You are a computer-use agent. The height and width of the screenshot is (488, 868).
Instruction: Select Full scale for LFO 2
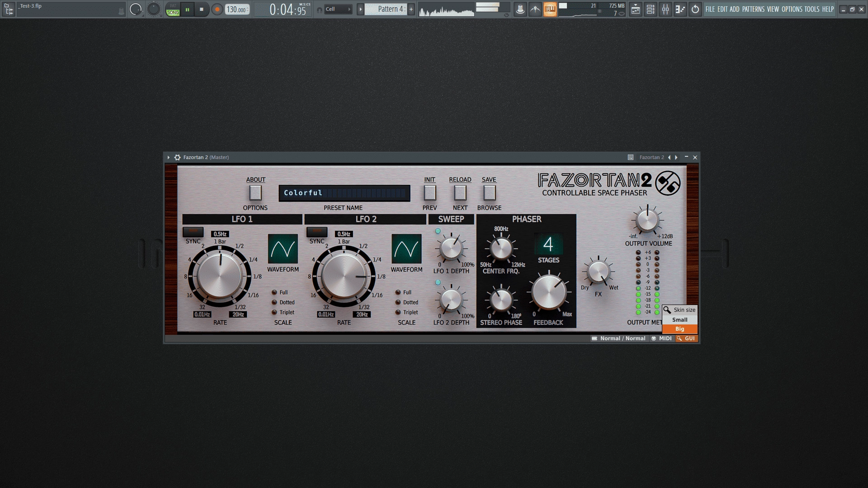pyautogui.click(x=398, y=292)
